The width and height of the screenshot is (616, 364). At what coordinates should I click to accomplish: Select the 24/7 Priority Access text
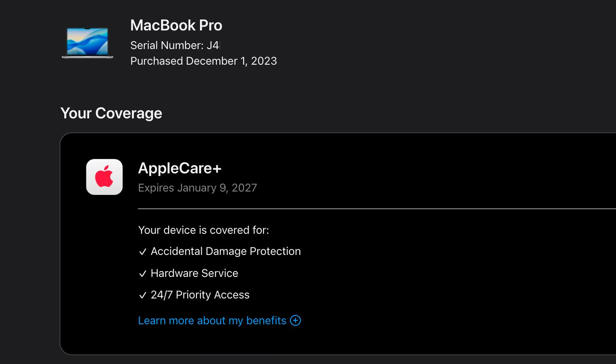click(x=200, y=295)
